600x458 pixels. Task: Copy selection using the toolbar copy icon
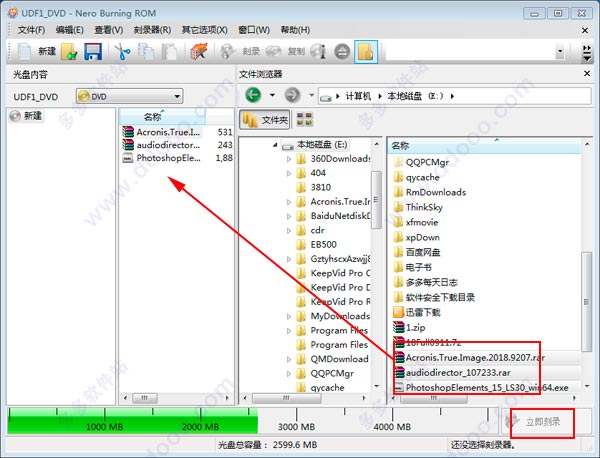click(x=146, y=52)
